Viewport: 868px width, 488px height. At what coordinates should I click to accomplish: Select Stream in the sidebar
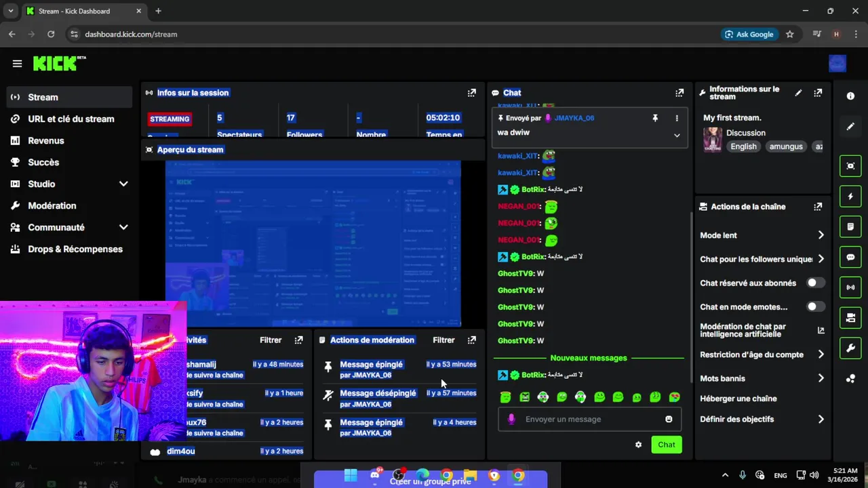(69, 97)
